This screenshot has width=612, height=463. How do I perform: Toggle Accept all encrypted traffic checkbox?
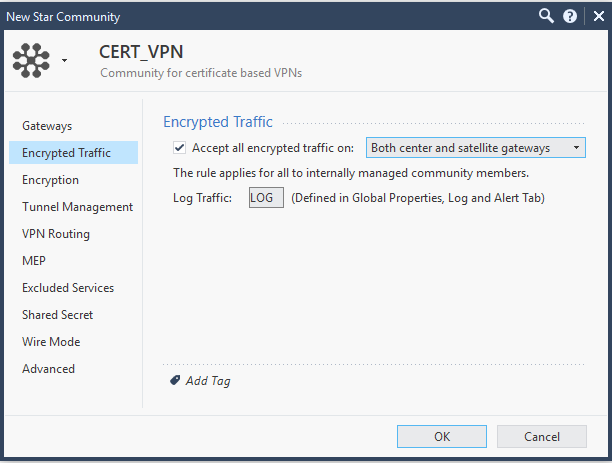(180, 148)
